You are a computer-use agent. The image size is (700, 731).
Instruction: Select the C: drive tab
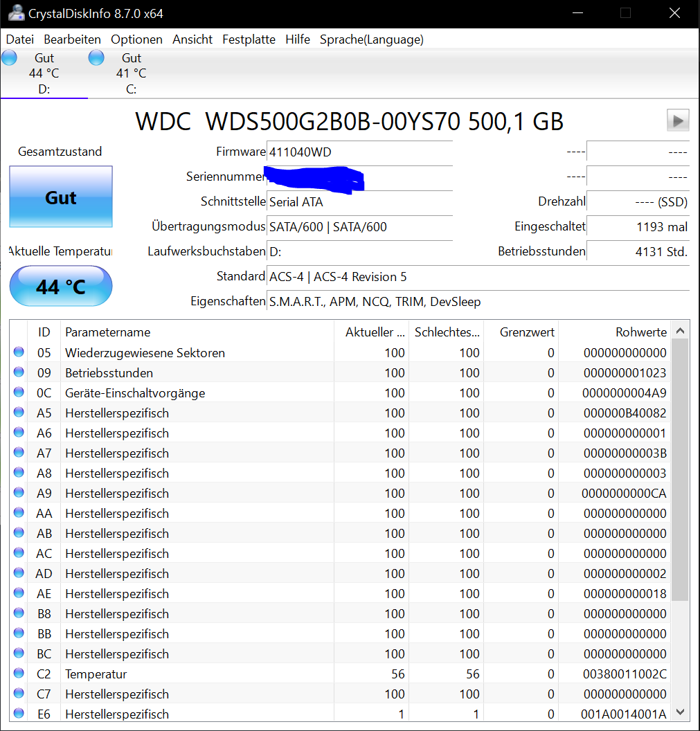[131, 73]
